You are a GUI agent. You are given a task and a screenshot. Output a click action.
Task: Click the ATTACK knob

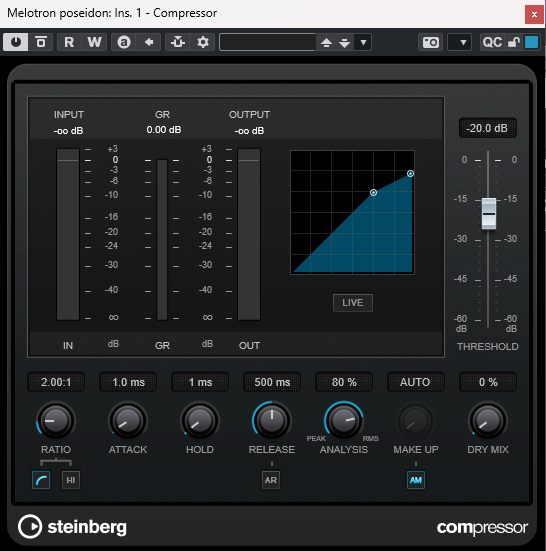128,421
